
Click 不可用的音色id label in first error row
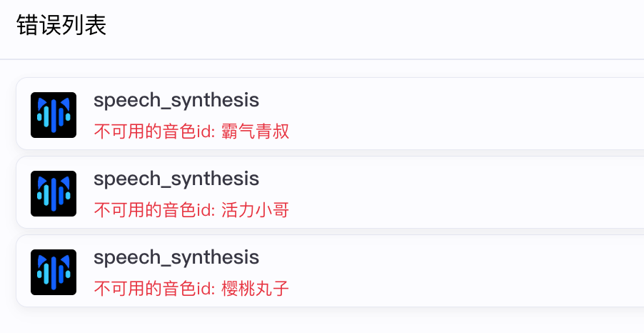tap(154, 131)
